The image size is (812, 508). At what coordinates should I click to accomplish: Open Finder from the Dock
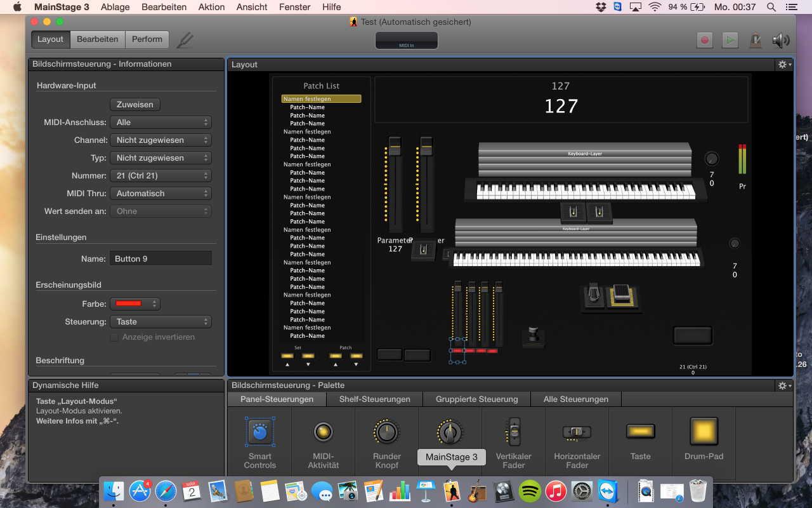(x=114, y=491)
